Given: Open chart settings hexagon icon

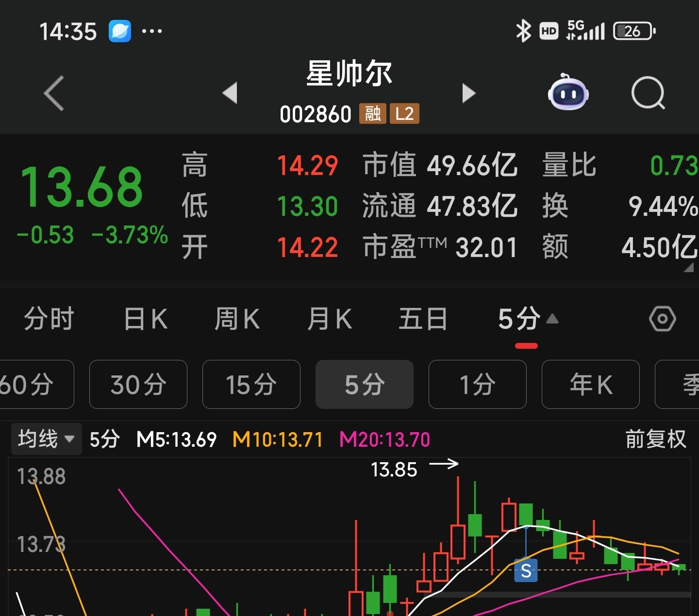Looking at the screenshot, I should tap(662, 319).
